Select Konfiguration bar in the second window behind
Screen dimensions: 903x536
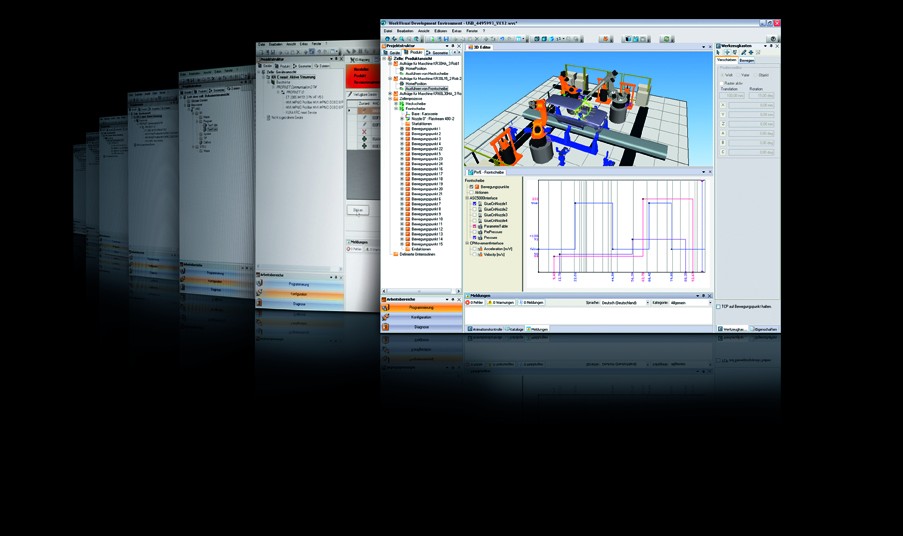click(x=299, y=294)
